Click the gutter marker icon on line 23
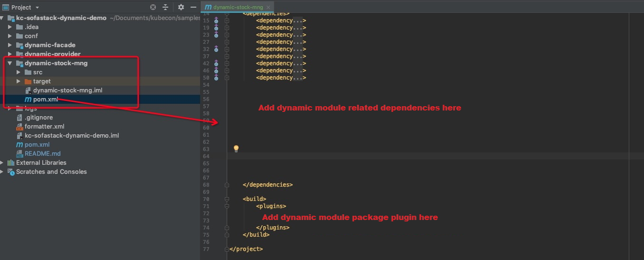 point(216,35)
